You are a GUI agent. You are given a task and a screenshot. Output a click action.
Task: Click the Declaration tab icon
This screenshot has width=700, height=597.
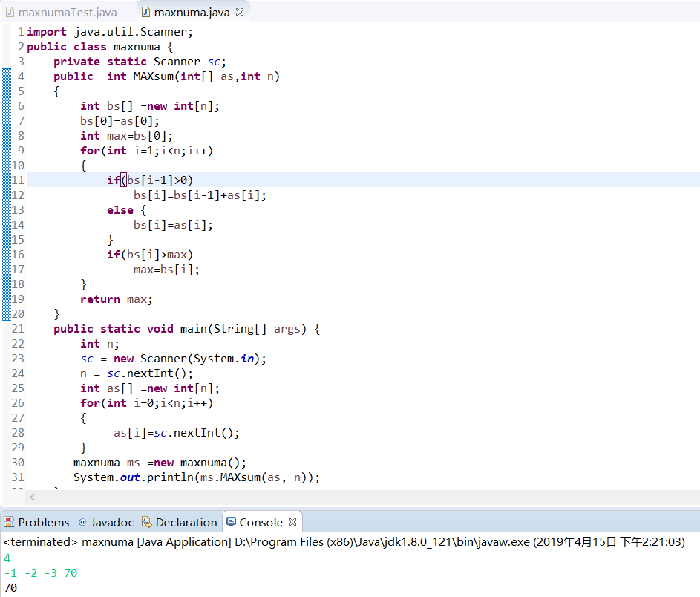tap(146, 522)
